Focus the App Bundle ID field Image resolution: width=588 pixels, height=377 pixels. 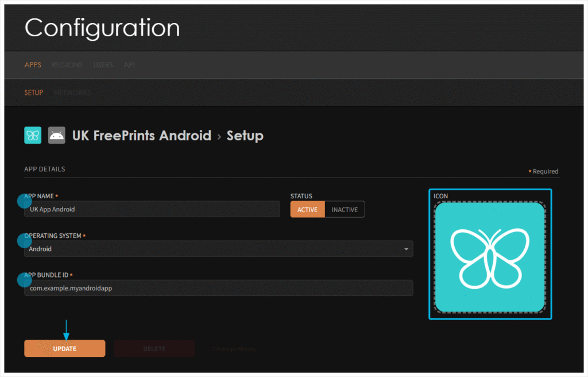tap(219, 288)
